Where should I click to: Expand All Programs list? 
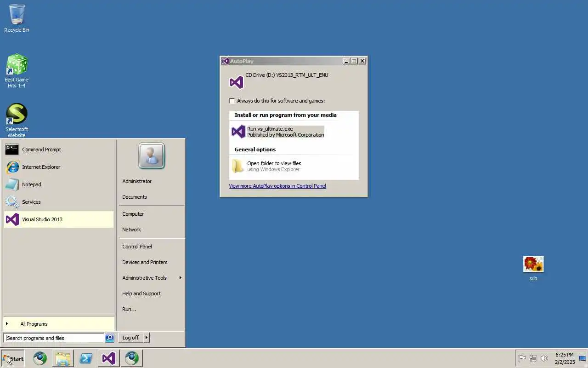[x=58, y=324]
